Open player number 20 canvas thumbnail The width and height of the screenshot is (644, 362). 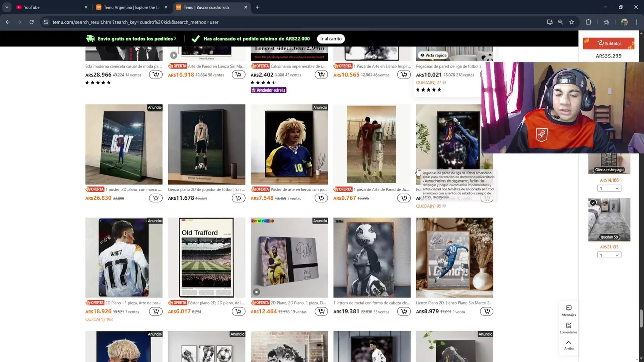pyautogui.click(x=454, y=257)
